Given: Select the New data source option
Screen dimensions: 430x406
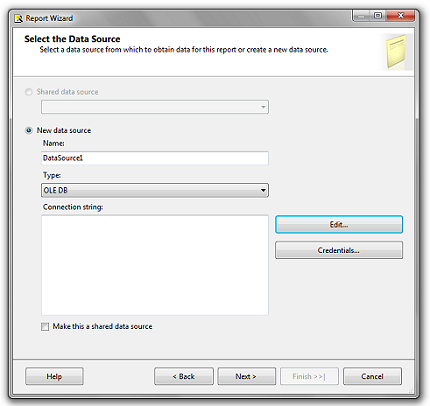Looking at the screenshot, I should (x=29, y=130).
